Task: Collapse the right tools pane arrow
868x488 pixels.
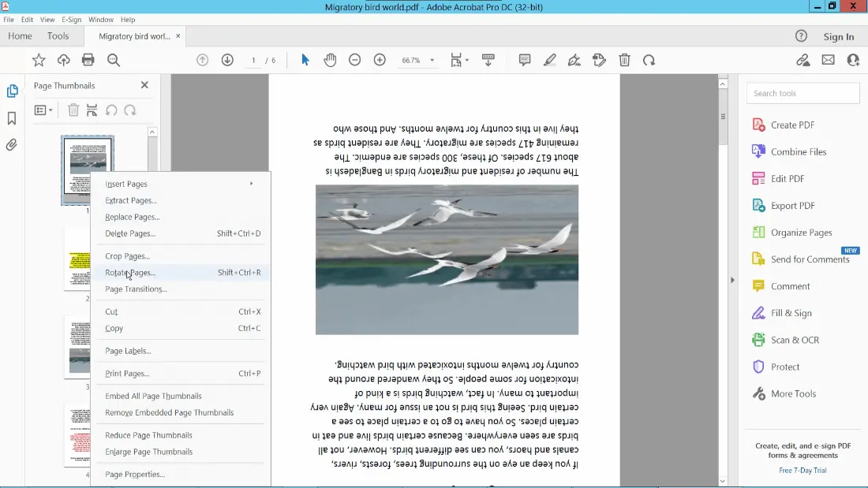Action: 731,280
